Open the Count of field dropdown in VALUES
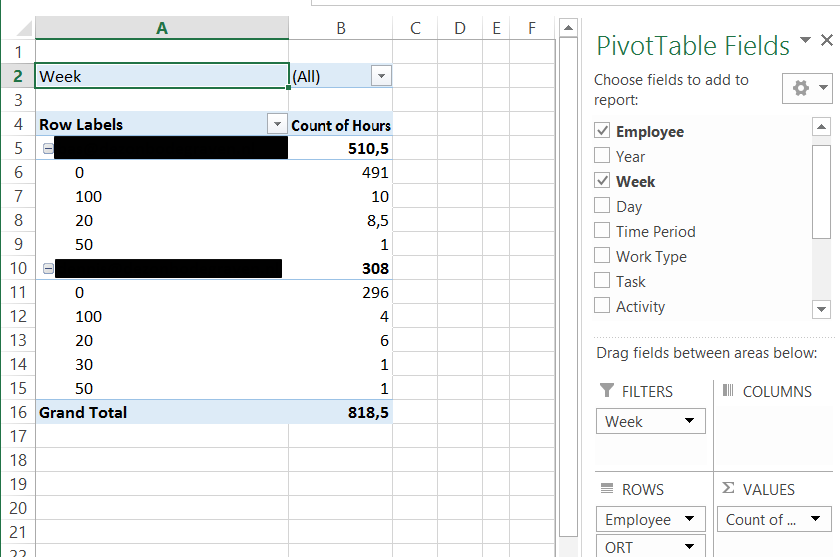Image resolution: width=840 pixels, height=557 pixels. tap(815, 519)
